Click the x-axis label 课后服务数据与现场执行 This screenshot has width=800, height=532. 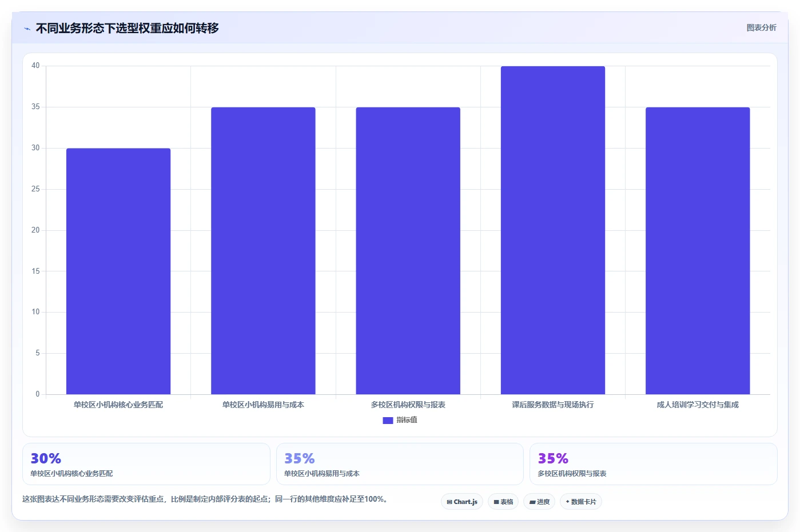pos(553,405)
